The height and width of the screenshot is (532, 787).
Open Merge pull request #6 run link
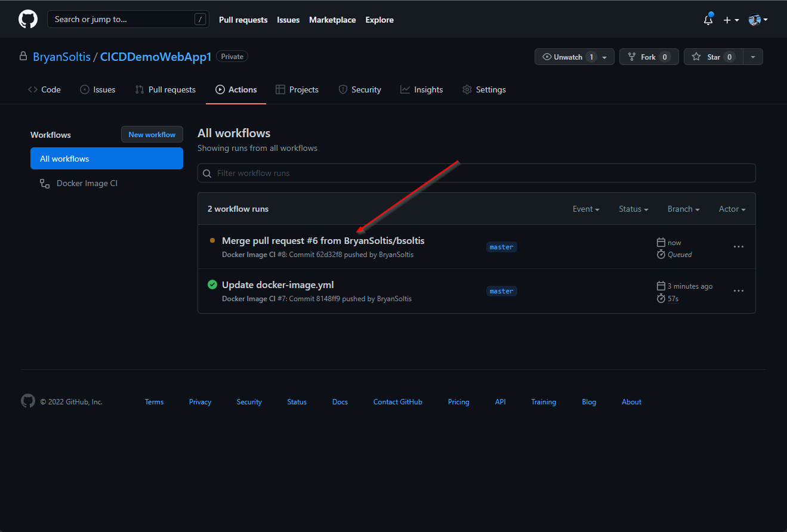(x=323, y=240)
